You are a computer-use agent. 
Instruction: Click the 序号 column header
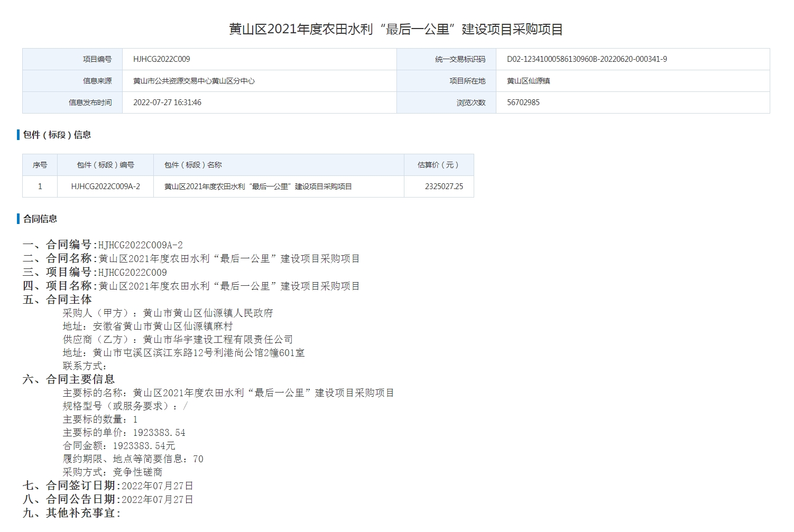click(40, 165)
